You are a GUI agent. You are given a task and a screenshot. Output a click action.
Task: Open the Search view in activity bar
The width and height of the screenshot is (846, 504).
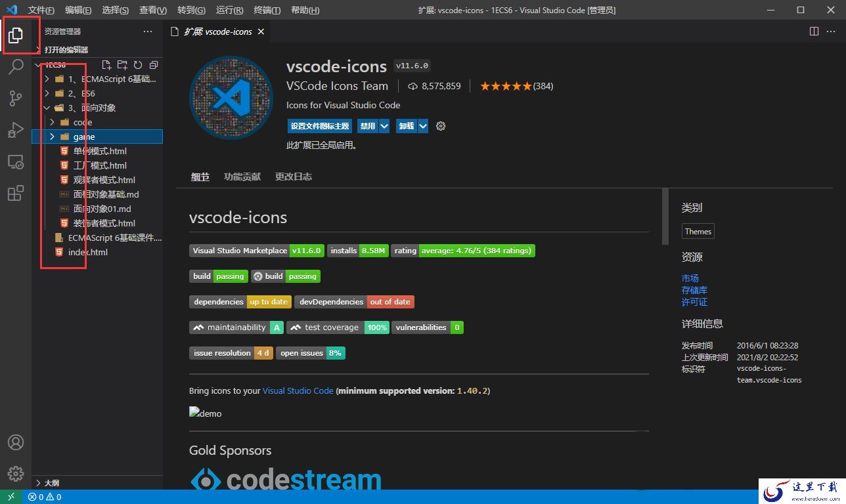(16, 66)
